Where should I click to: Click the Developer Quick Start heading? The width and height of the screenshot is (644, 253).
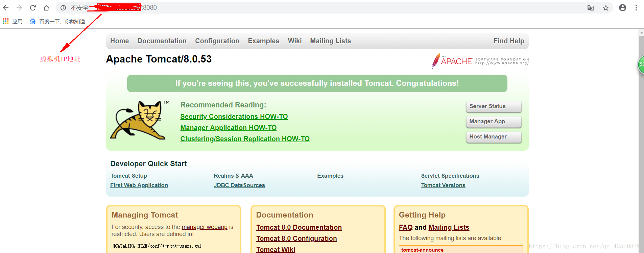click(x=148, y=164)
